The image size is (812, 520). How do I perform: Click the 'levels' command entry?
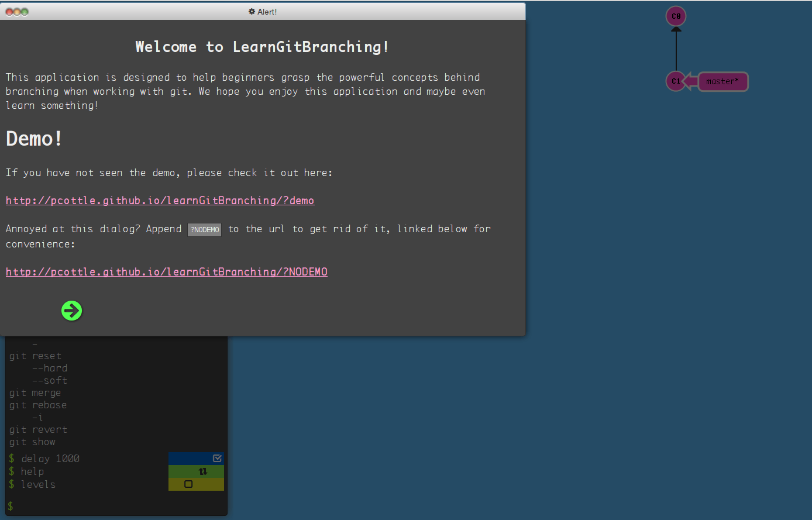38,484
